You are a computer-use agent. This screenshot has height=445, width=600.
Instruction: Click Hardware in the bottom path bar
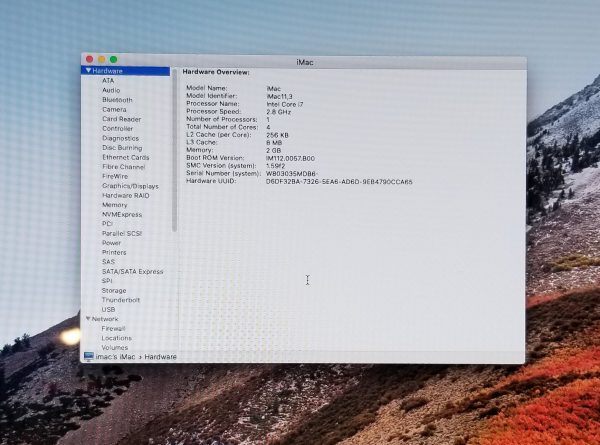point(160,357)
